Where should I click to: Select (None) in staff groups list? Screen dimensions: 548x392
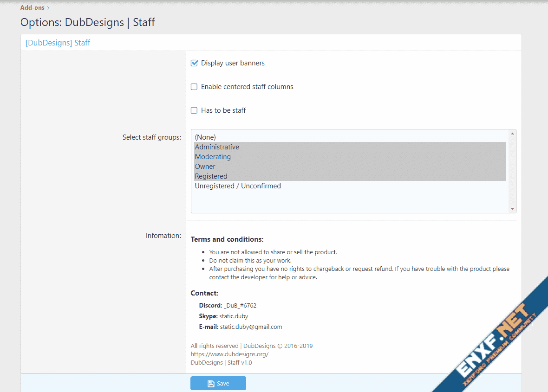click(x=350, y=137)
